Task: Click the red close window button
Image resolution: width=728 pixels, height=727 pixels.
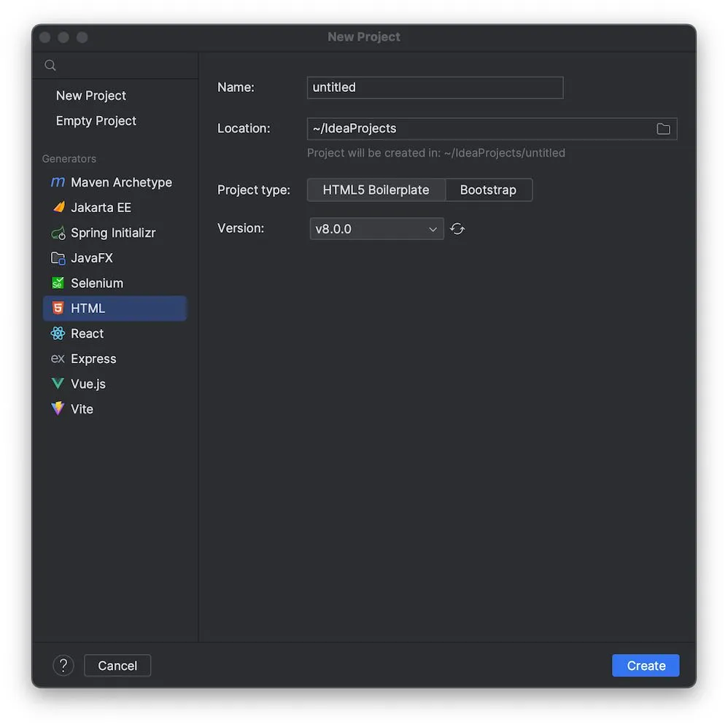Action: click(x=45, y=37)
